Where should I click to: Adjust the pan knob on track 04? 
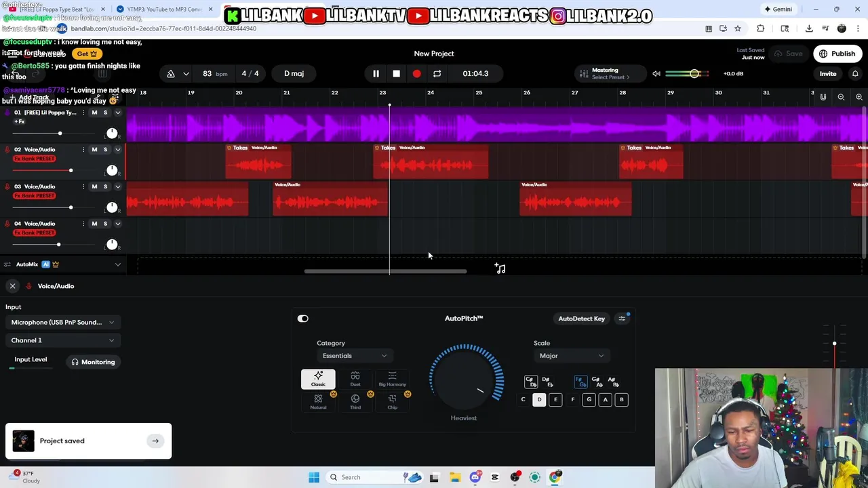pos(112,244)
